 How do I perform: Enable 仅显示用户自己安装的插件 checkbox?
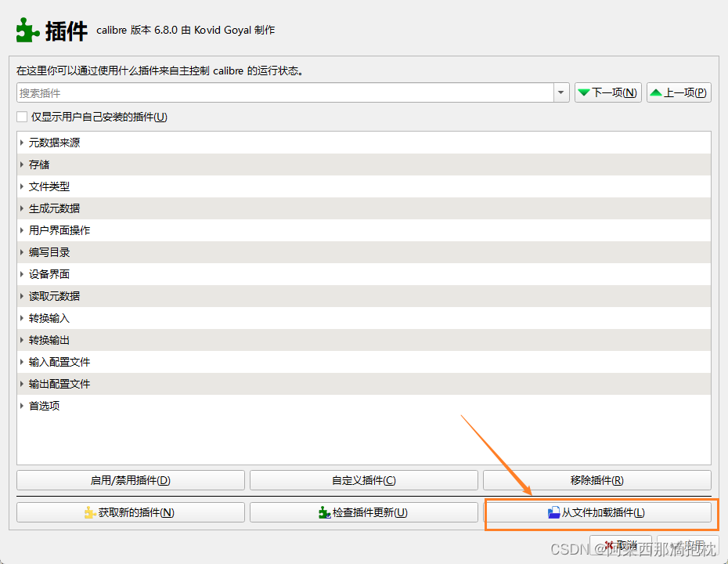pos(22,117)
